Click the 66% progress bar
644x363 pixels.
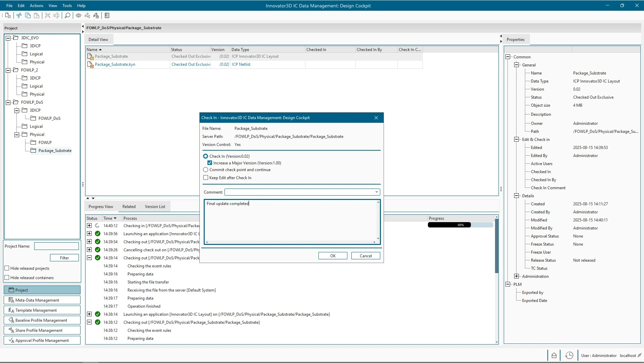[x=460, y=225]
